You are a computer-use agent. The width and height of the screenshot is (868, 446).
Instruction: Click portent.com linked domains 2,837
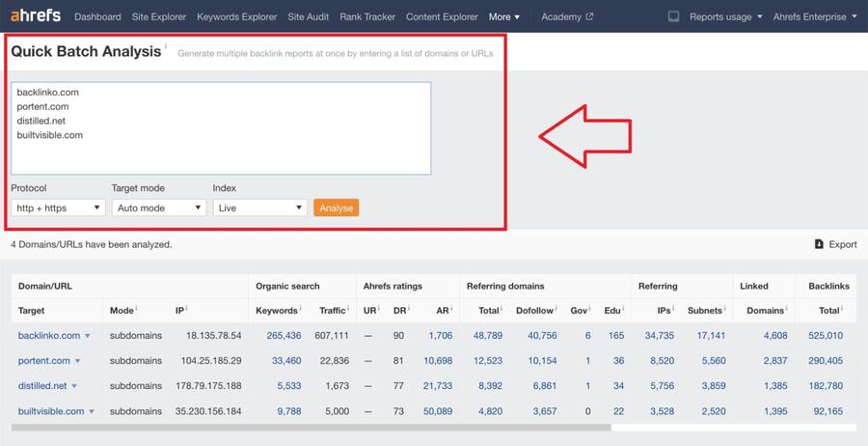pos(775,361)
